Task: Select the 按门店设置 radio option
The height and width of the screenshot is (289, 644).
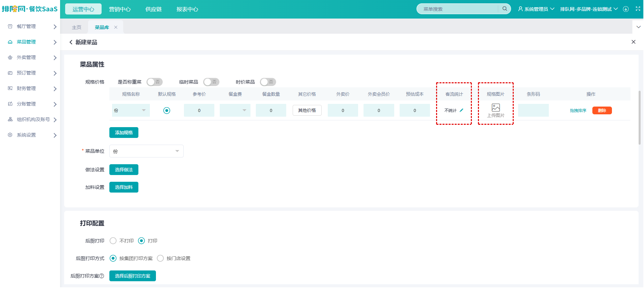Action: click(x=160, y=258)
